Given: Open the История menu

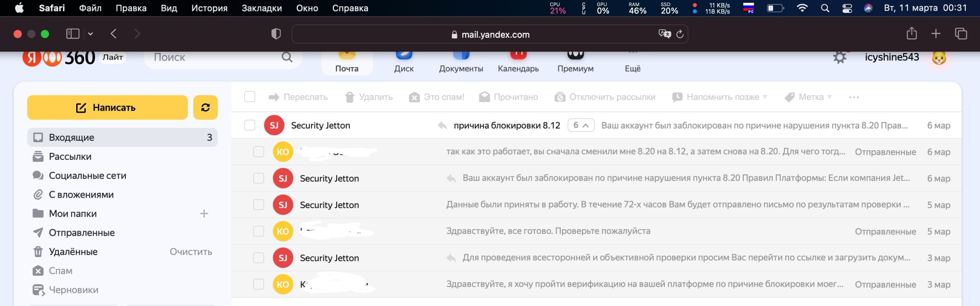Looking at the screenshot, I should point(209,8).
